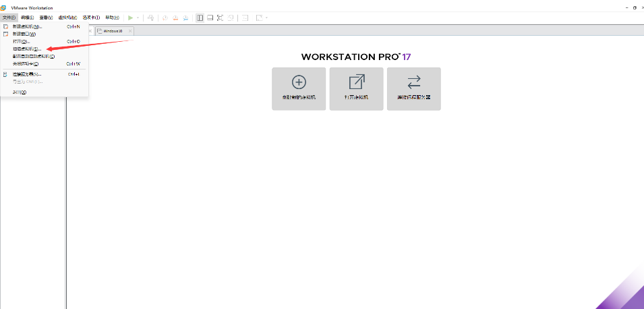This screenshot has height=309, width=644.
Task: Click the green power on play icon
Action: coord(131,18)
